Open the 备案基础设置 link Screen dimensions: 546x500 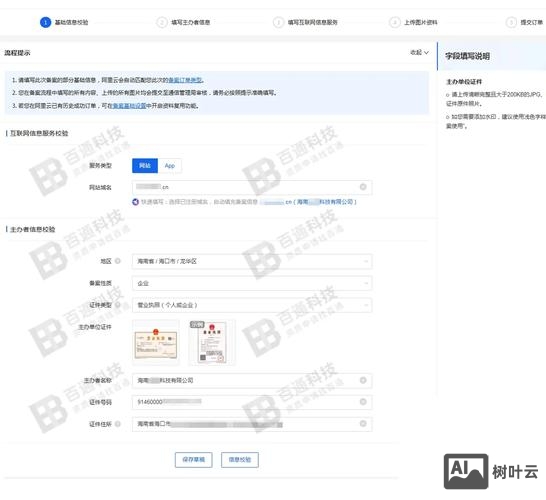(129, 106)
